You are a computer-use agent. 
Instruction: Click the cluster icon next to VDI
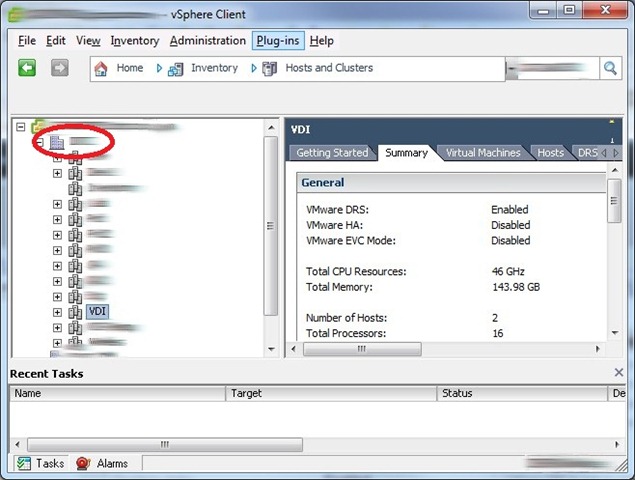[x=75, y=312]
